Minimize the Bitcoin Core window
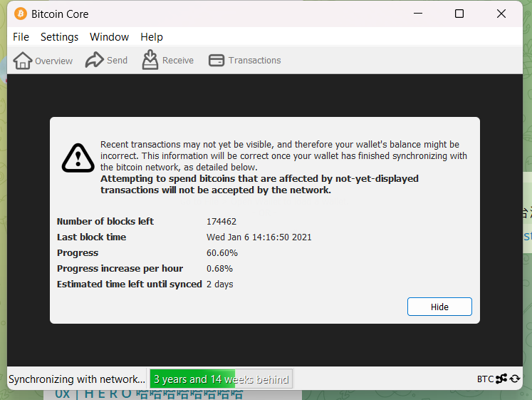The width and height of the screenshot is (532, 400). pyautogui.click(x=418, y=14)
